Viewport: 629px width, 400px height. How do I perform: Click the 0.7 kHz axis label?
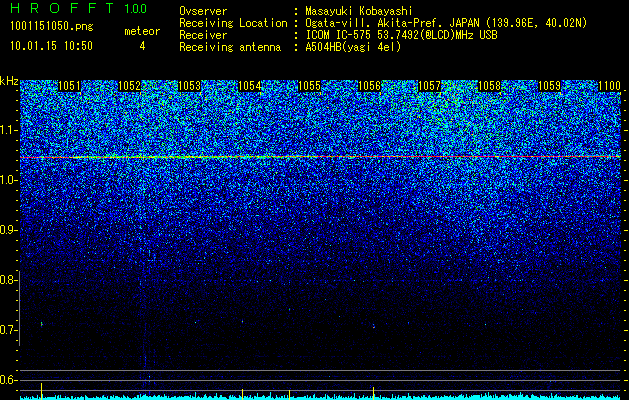tap(7, 330)
